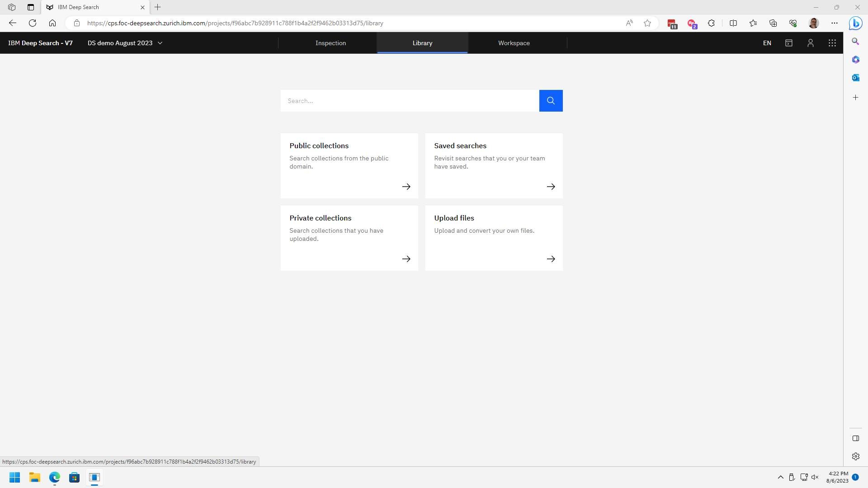Open the Edge workspaces icon
The image size is (868, 488).
[12, 7]
